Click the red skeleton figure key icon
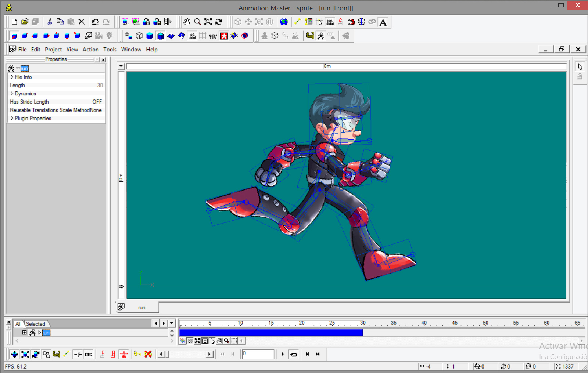Viewport: 588px width, 373px height. coord(124,354)
